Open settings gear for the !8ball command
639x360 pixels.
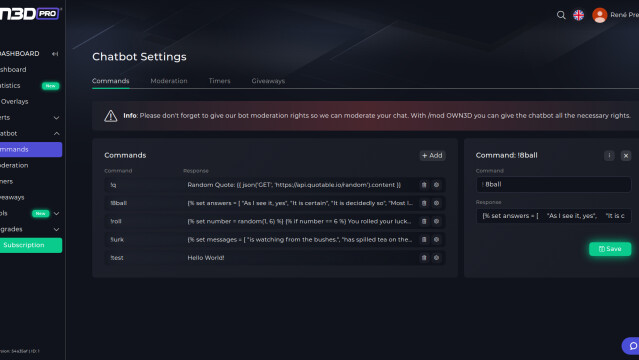436,203
